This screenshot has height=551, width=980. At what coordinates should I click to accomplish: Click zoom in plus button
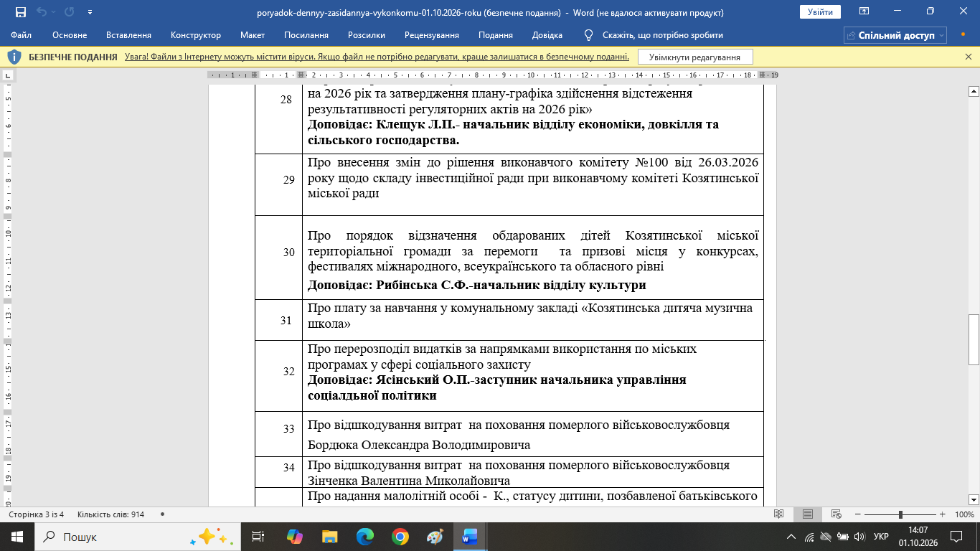pos(942,514)
